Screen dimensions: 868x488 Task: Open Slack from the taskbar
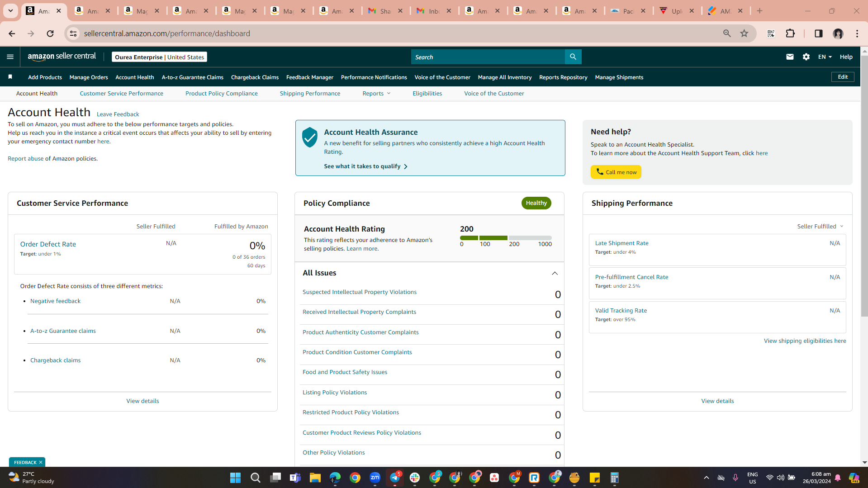pos(415,478)
